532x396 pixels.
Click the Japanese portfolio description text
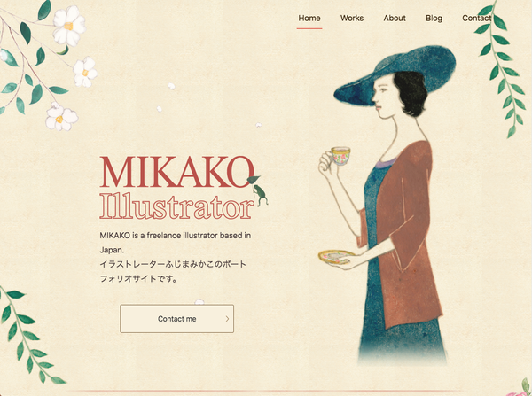pos(173,271)
